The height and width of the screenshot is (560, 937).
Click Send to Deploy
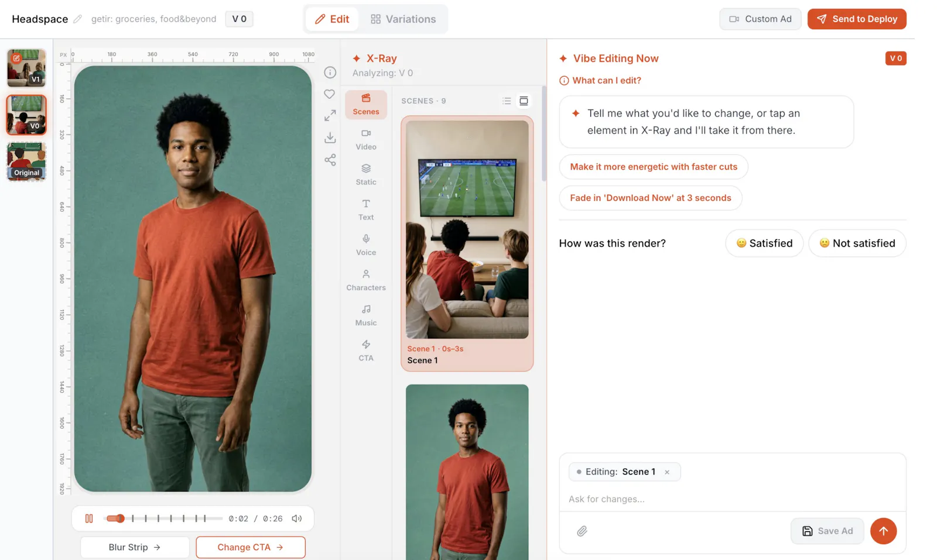click(x=857, y=19)
